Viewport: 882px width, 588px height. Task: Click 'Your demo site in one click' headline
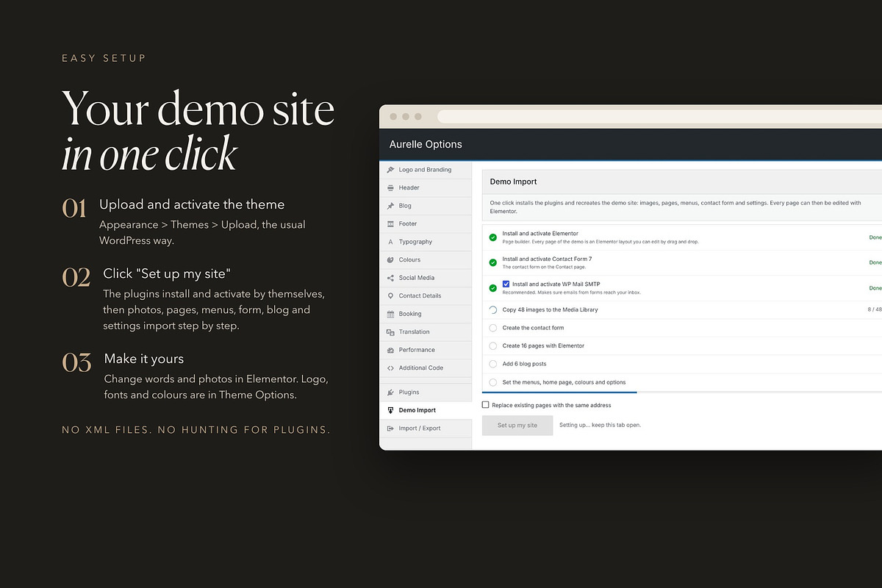198,131
